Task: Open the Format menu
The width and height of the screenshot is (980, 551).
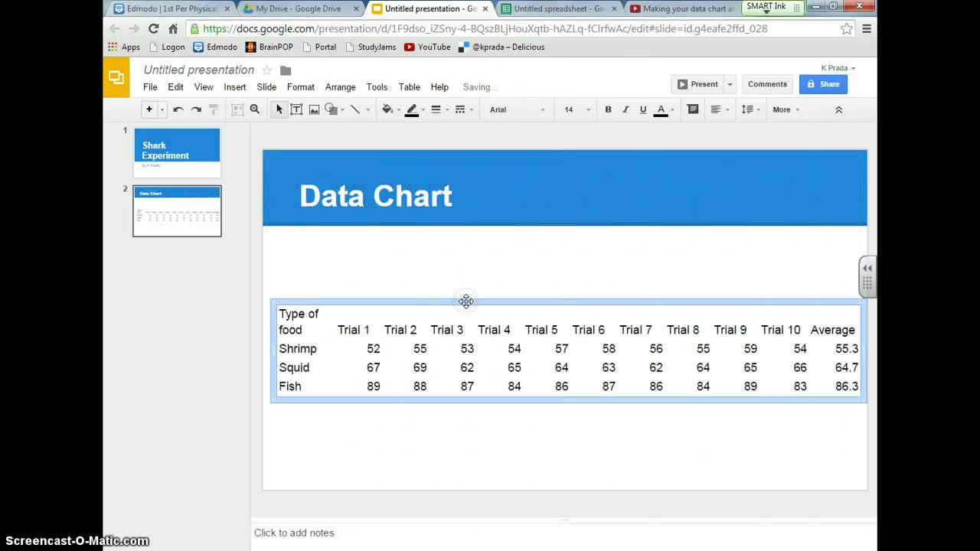Action: pyautogui.click(x=301, y=87)
